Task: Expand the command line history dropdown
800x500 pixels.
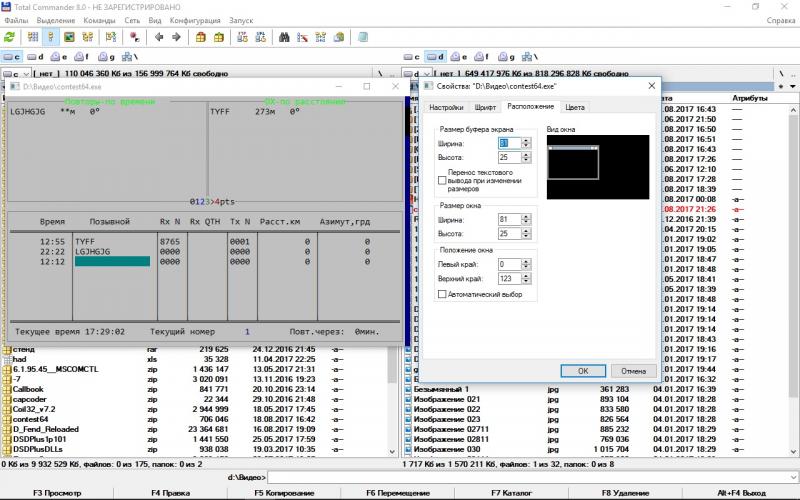Action: [x=792, y=478]
